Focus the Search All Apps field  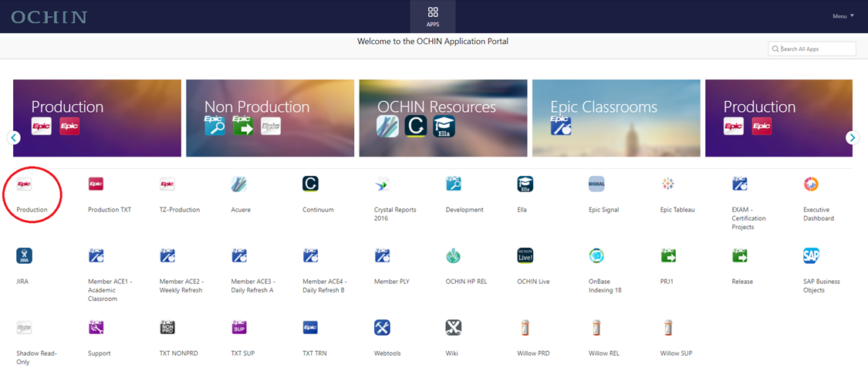[812, 49]
